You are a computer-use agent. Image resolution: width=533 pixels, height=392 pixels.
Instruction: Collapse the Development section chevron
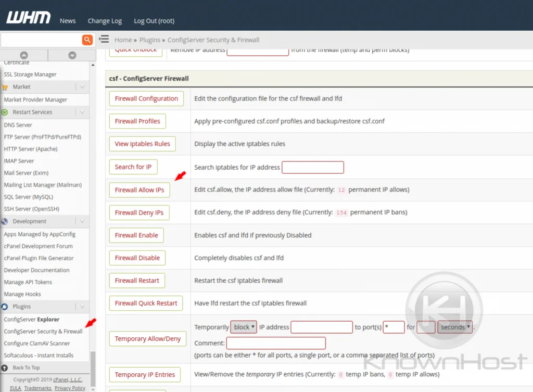pyautogui.click(x=82, y=221)
